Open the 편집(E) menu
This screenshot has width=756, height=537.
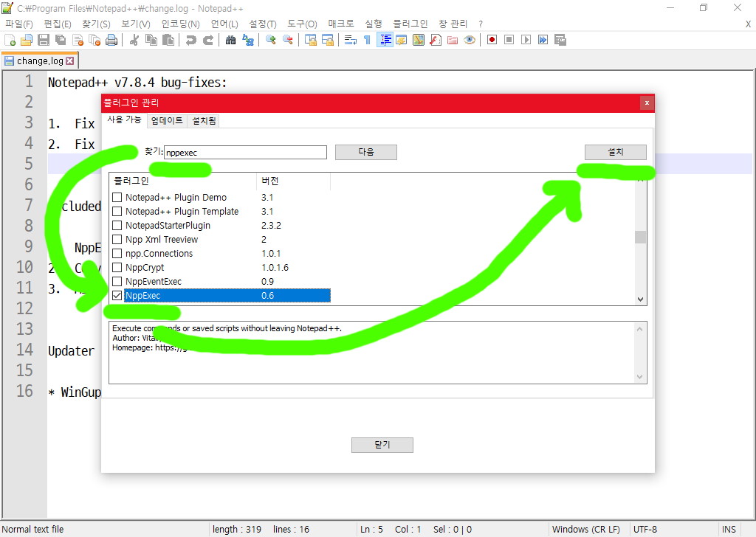(58, 24)
